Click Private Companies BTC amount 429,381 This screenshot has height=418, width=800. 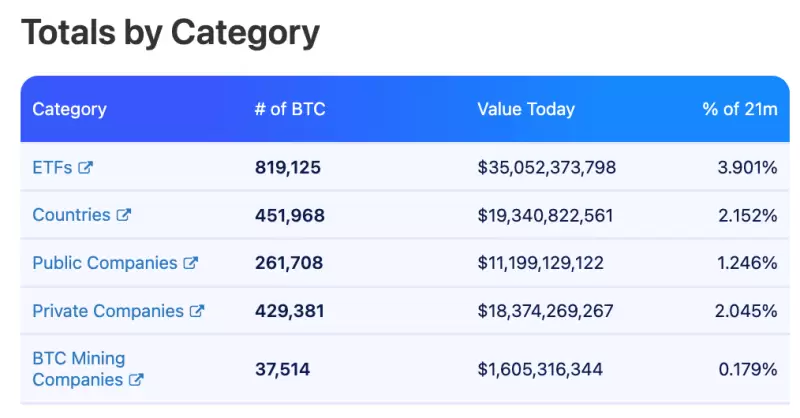tap(289, 311)
